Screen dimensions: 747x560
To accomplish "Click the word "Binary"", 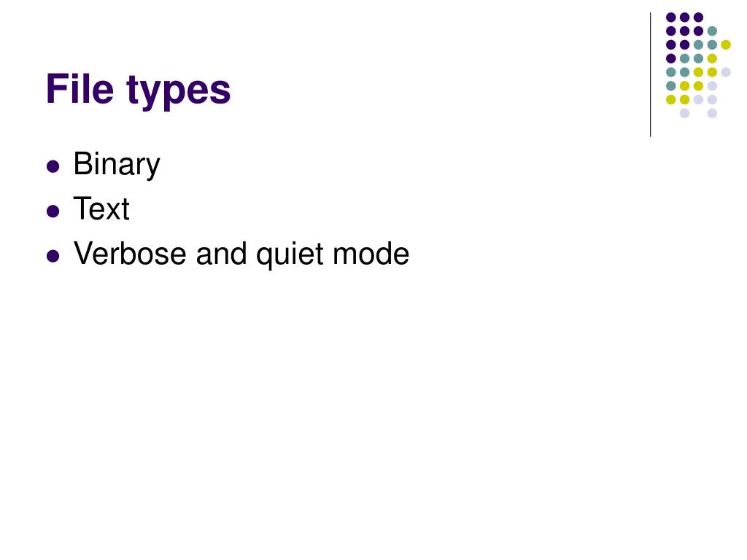I will pyautogui.click(x=117, y=165).
